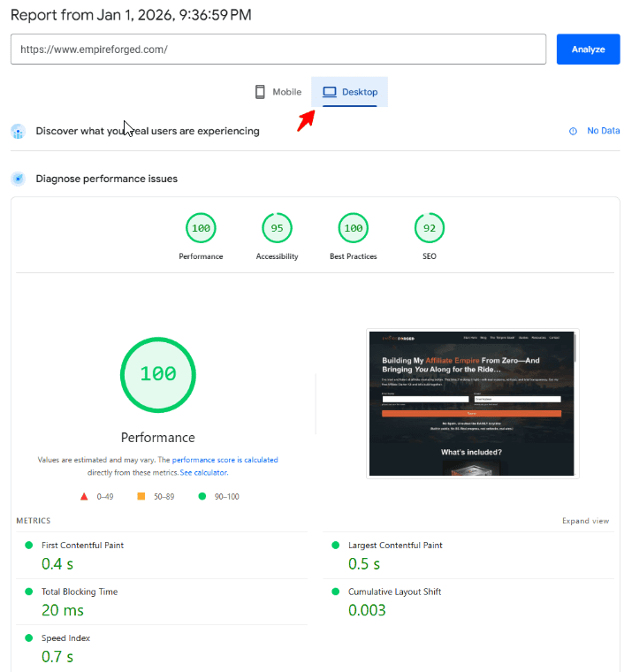Click the Total Blocking Time green indicator

point(29,592)
